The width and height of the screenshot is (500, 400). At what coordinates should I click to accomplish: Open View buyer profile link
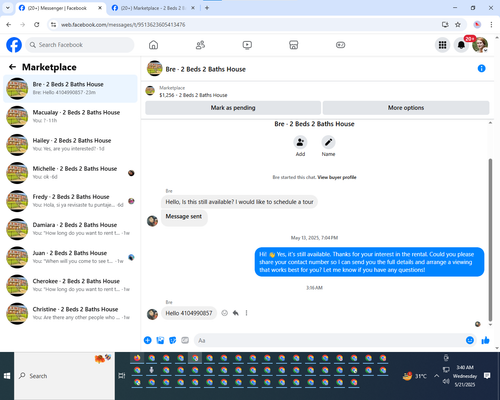[x=337, y=177]
